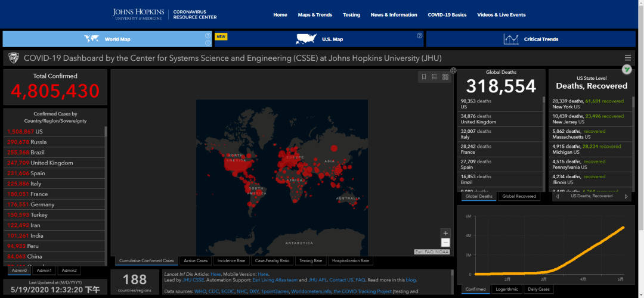Image resolution: width=644 pixels, height=298 pixels.
Task: Select Hospitalization Rate map tab
Action: [351, 260]
